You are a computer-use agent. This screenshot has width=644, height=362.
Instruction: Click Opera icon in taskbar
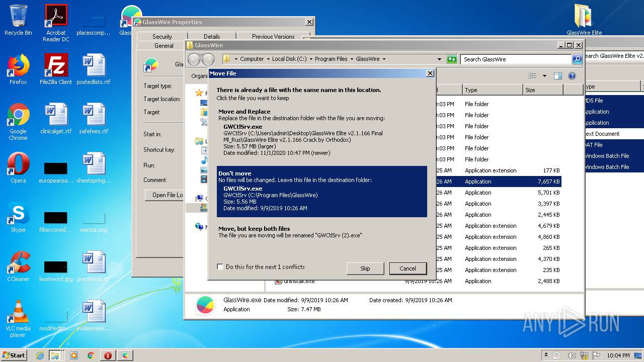point(108,355)
